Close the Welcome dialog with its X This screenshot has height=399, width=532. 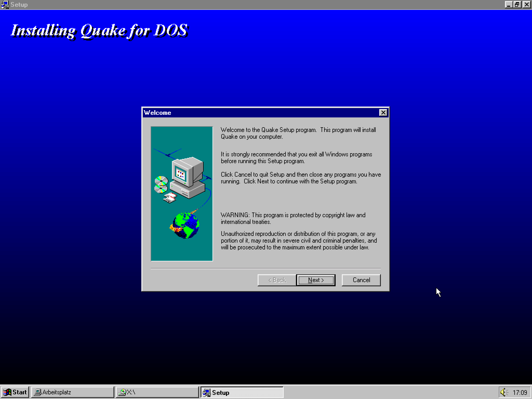click(383, 112)
